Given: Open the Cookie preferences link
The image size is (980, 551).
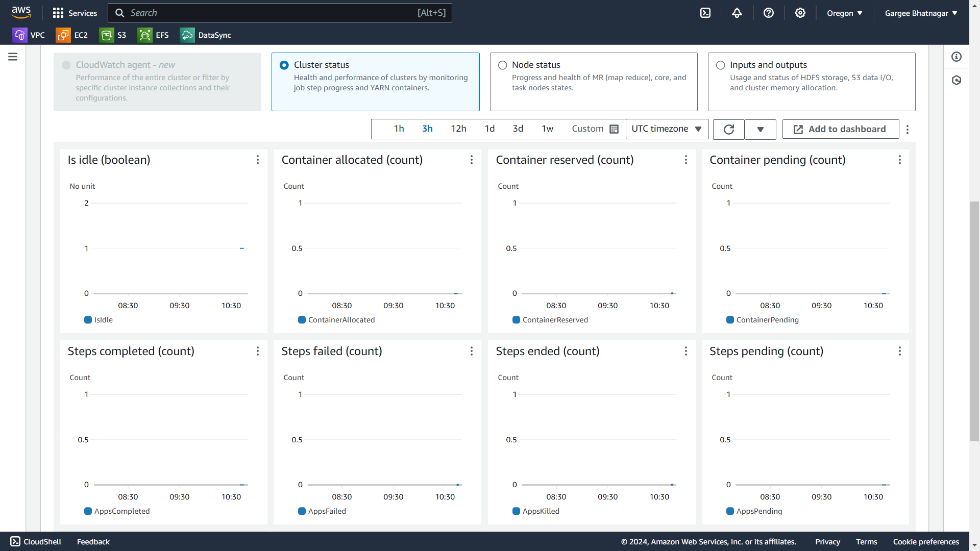Looking at the screenshot, I should tap(926, 542).
